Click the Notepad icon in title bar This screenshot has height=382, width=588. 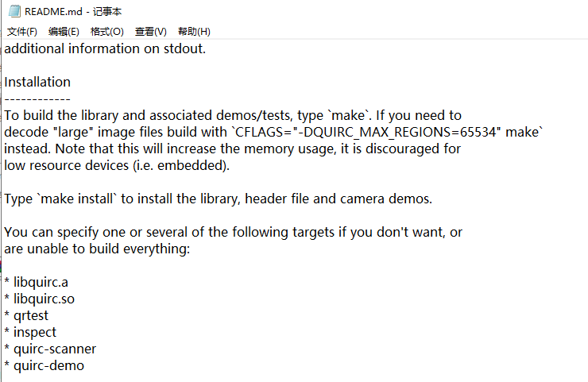pyautogui.click(x=14, y=11)
